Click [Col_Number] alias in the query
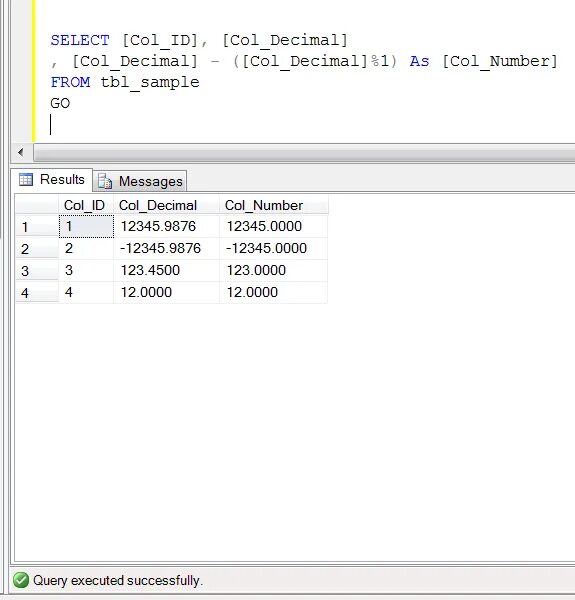 (500, 62)
